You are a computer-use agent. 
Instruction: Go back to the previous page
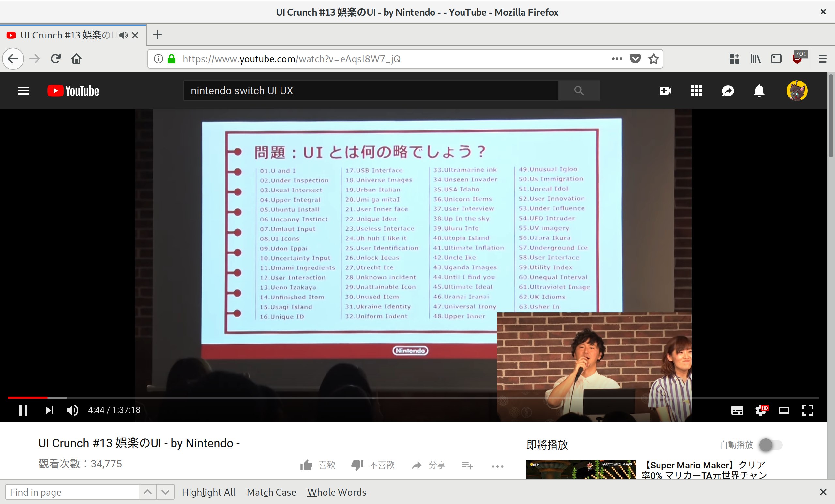click(x=13, y=59)
